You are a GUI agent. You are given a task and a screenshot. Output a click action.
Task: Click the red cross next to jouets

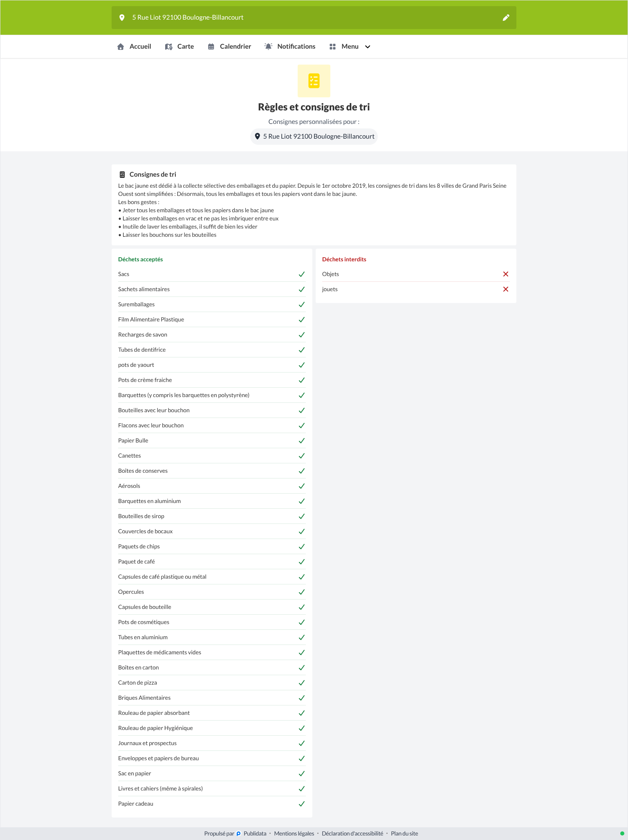coord(506,290)
